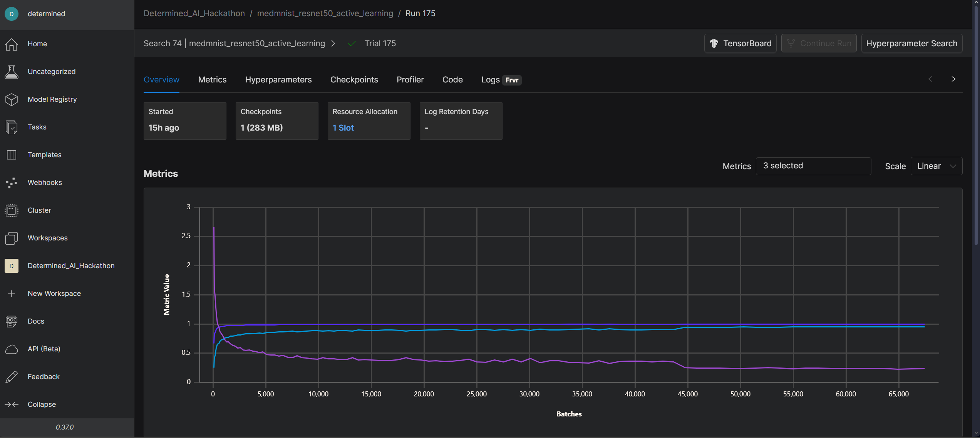Open the Model Registry cube icon
This screenshot has width=980, height=438.
click(12, 99)
